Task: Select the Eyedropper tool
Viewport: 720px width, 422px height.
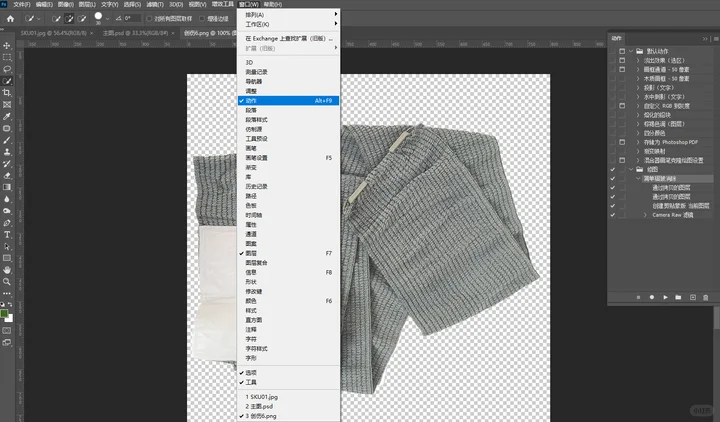Action: [7, 117]
